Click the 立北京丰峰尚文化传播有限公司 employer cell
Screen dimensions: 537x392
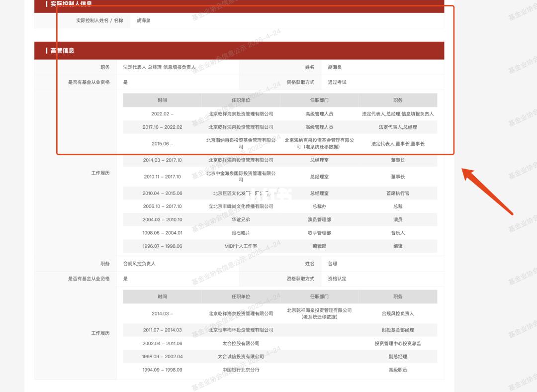coord(241,206)
